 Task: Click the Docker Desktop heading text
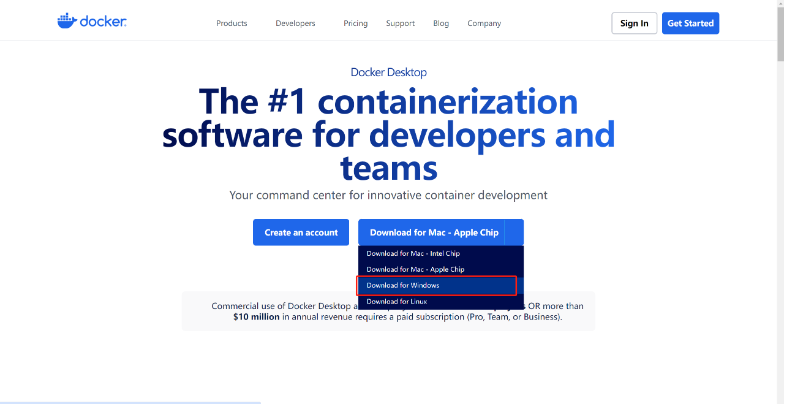pyautogui.click(x=388, y=72)
